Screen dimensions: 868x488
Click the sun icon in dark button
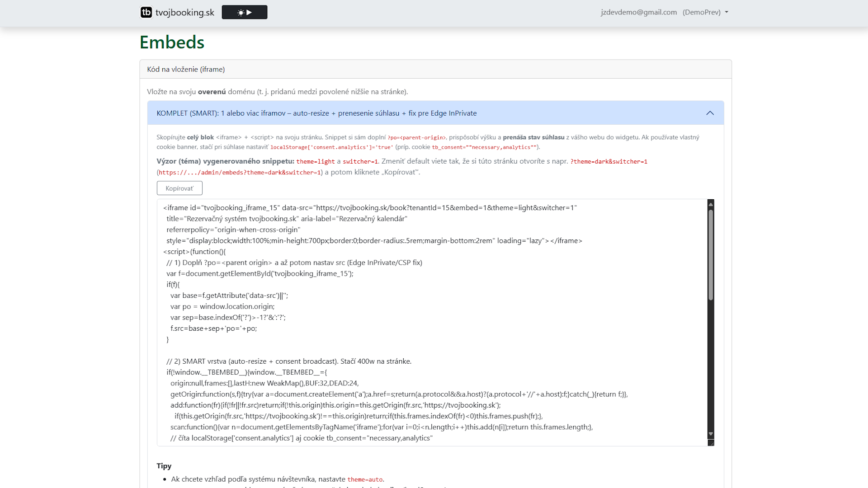pos(241,13)
